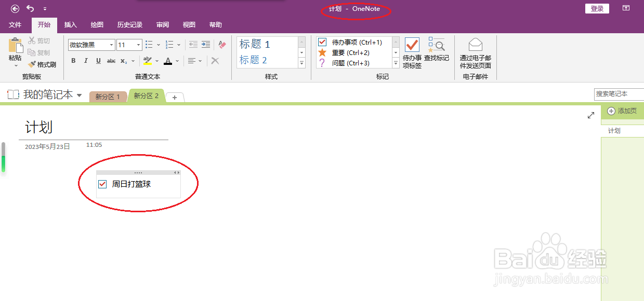Create a new section with plus tab

tap(175, 98)
